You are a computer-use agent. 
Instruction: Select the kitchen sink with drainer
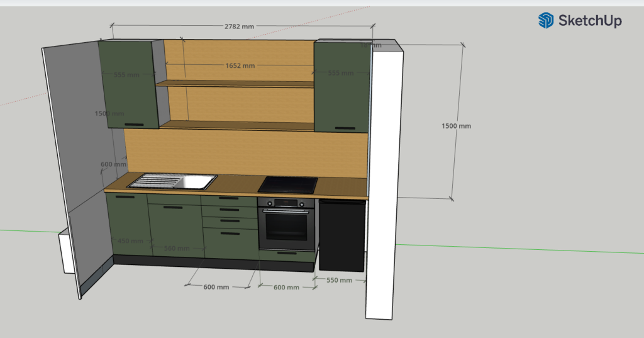tap(173, 182)
